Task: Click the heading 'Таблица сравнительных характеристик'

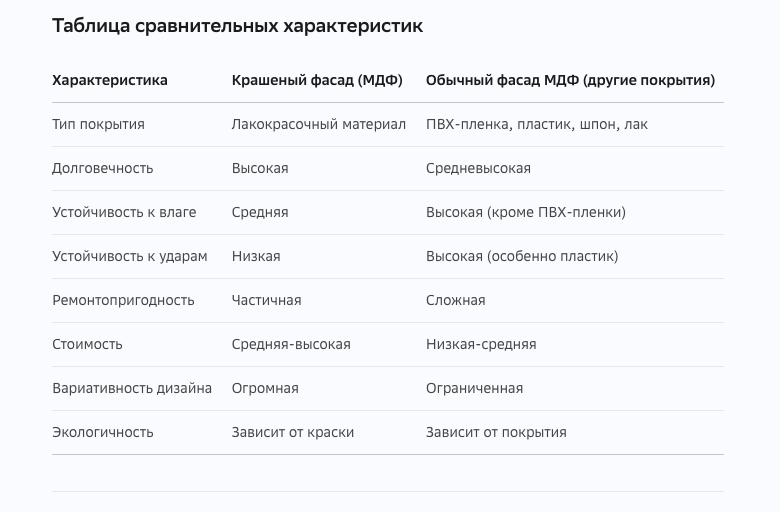Action: point(237,26)
